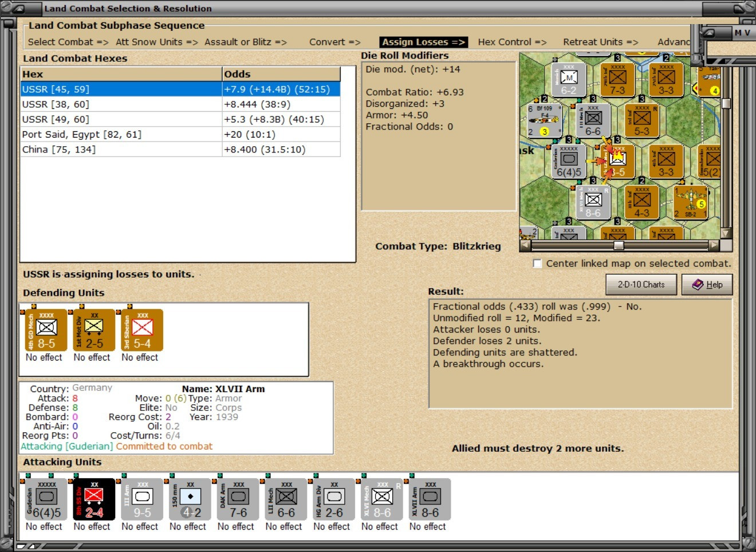The width and height of the screenshot is (756, 552).
Task: Click the map scroll left arrow
Action: click(x=526, y=245)
